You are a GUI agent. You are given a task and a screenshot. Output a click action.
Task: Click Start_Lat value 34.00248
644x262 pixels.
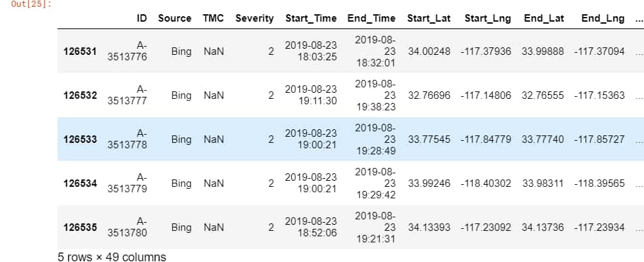(429, 51)
